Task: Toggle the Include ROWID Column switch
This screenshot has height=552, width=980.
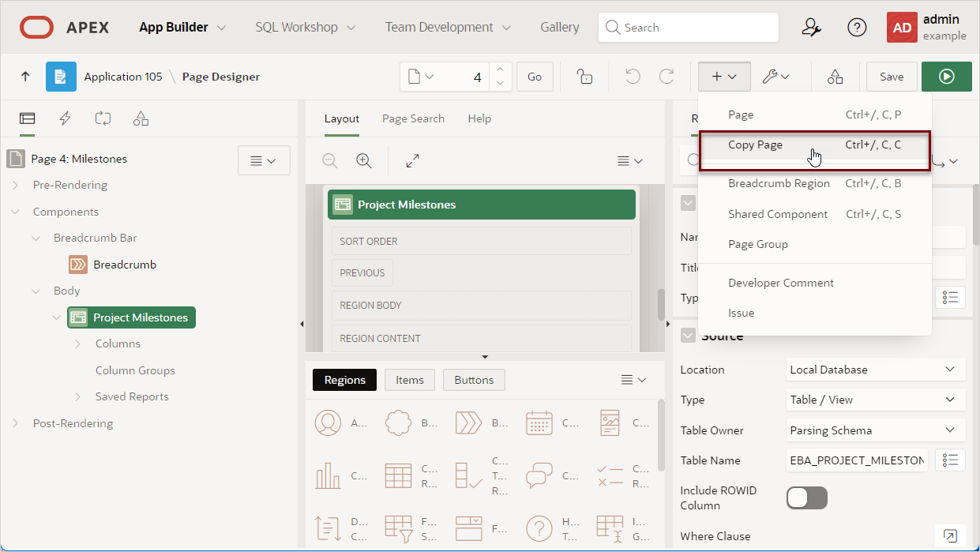Action: [x=807, y=498]
